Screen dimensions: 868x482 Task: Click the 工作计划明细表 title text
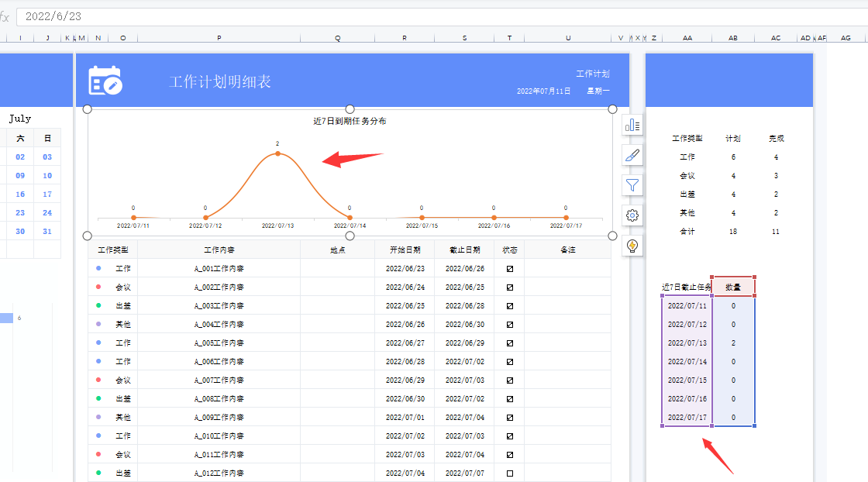click(220, 81)
